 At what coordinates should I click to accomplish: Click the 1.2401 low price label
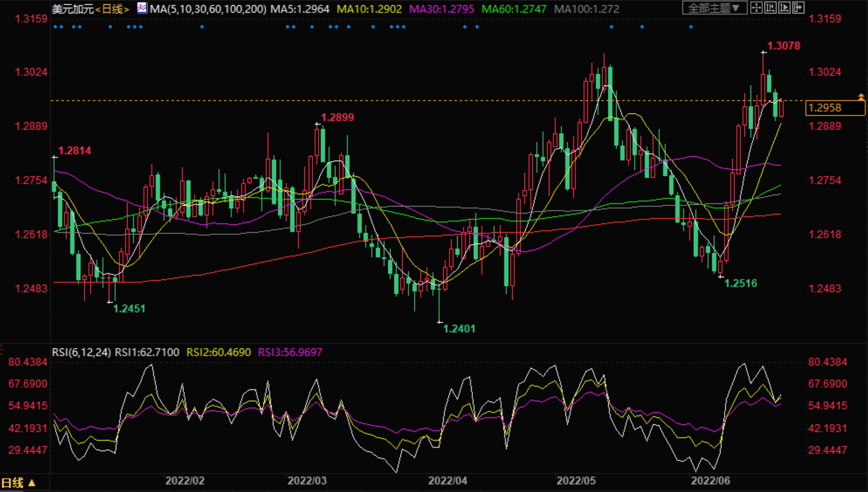click(x=459, y=329)
